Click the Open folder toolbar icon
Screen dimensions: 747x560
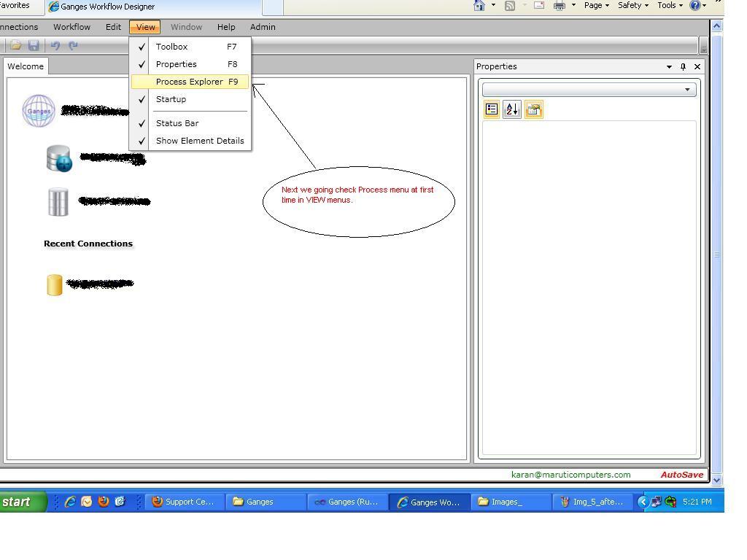16,45
